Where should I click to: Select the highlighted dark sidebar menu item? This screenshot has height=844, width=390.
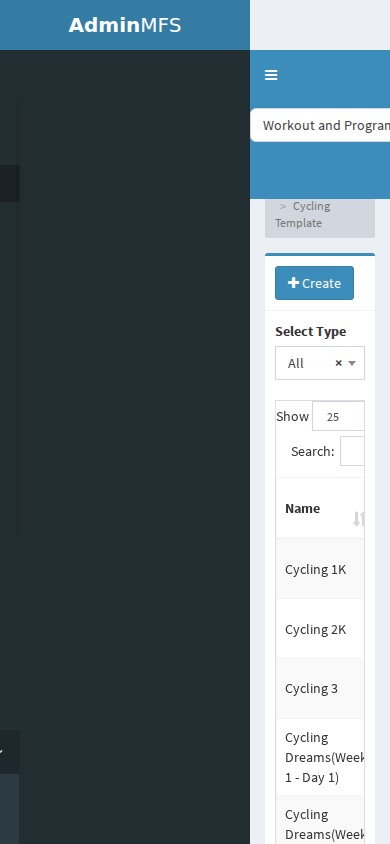pos(10,184)
